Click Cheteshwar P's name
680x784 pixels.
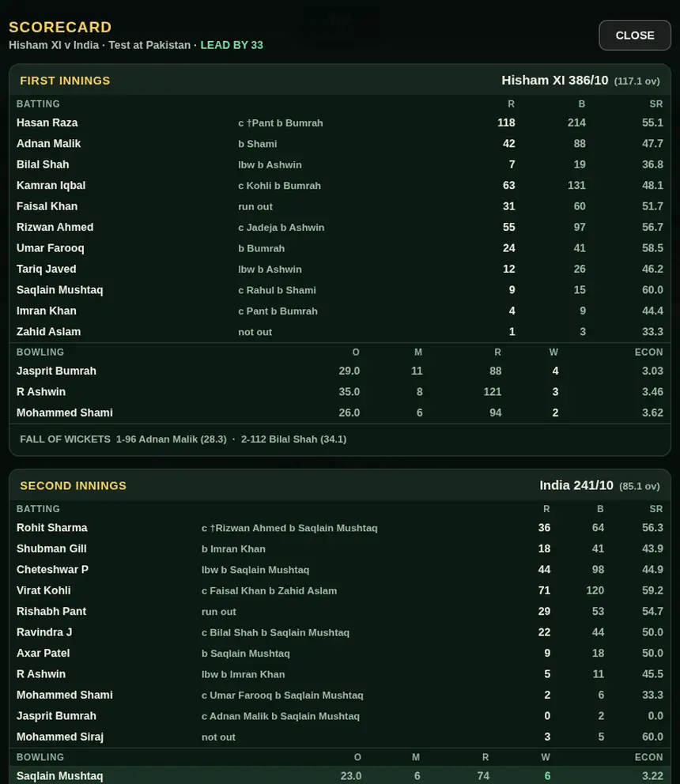(52, 570)
